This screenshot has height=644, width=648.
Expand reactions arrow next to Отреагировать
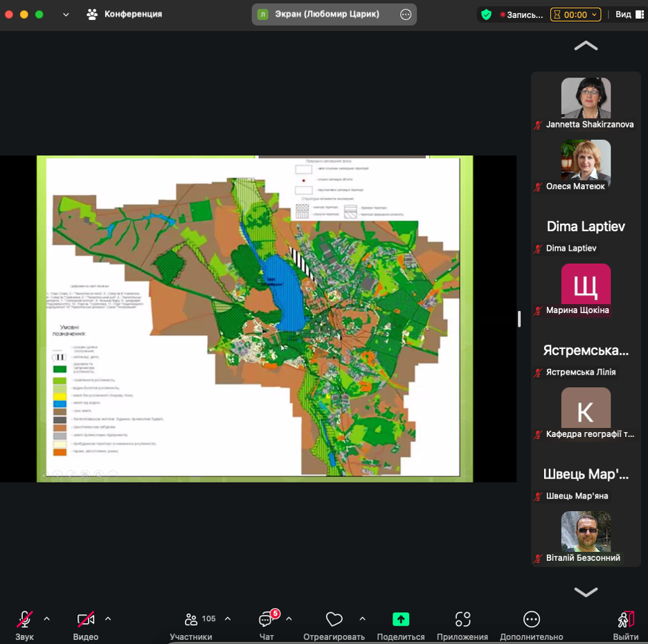pos(362,618)
